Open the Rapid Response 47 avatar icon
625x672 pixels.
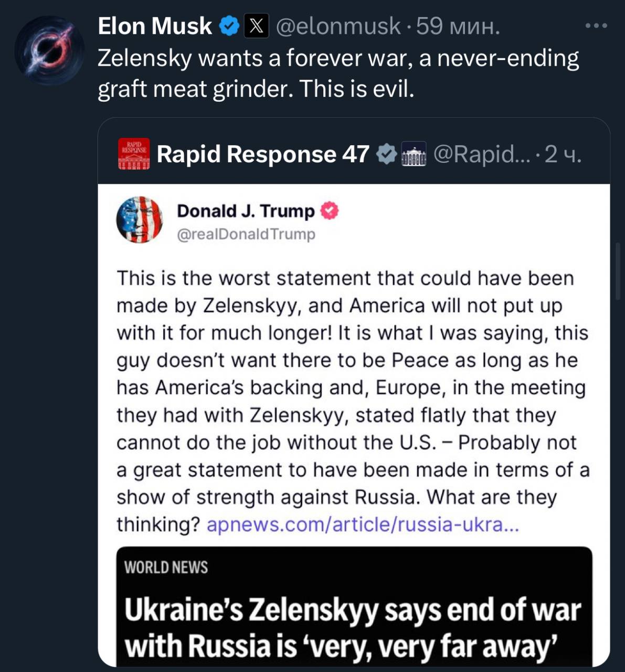(x=134, y=154)
